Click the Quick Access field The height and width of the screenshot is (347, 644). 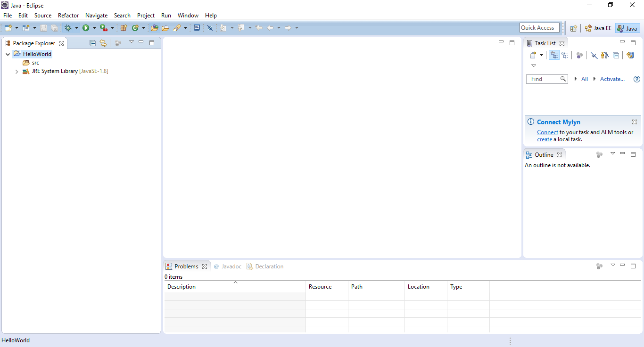pyautogui.click(x=539, y=28)
